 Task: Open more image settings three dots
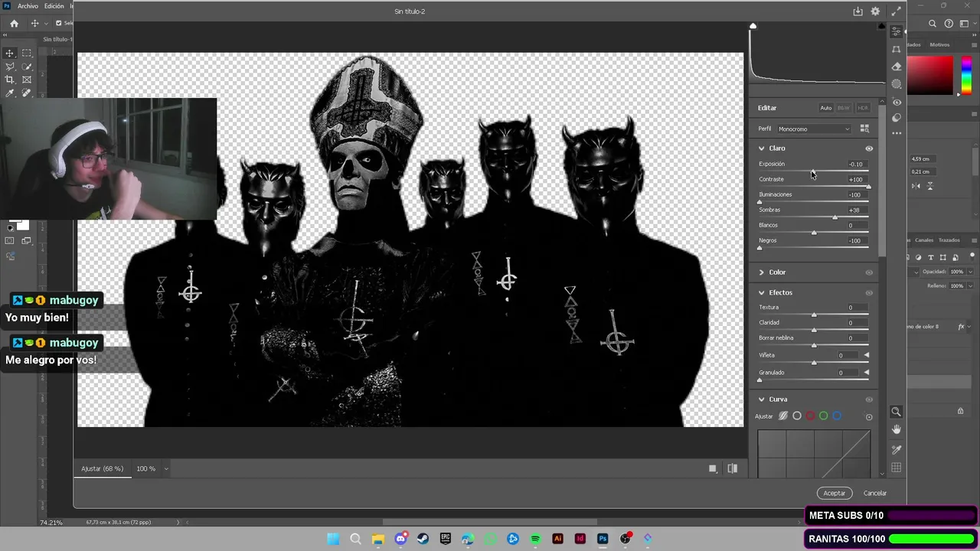point(897,133)
